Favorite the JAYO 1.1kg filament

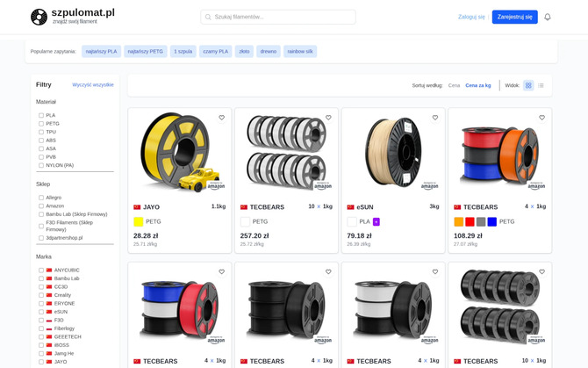click(x=222, y=118)
